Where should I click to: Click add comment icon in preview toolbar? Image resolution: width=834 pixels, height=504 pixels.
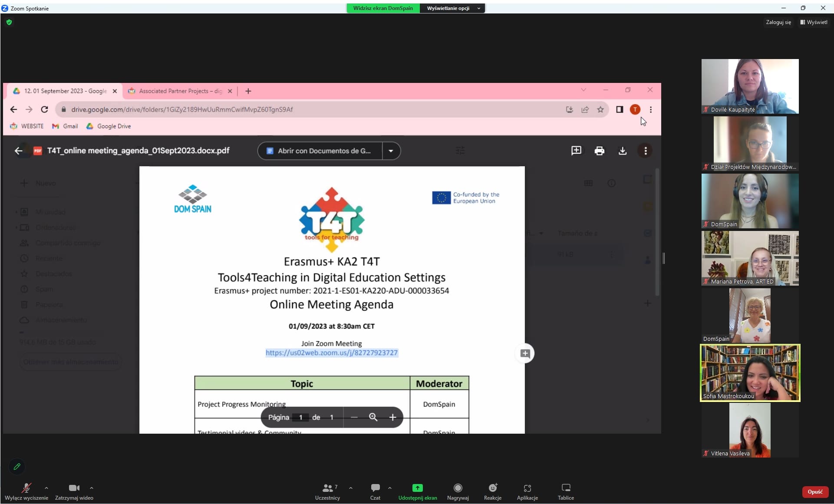click(x=576, y=151)
